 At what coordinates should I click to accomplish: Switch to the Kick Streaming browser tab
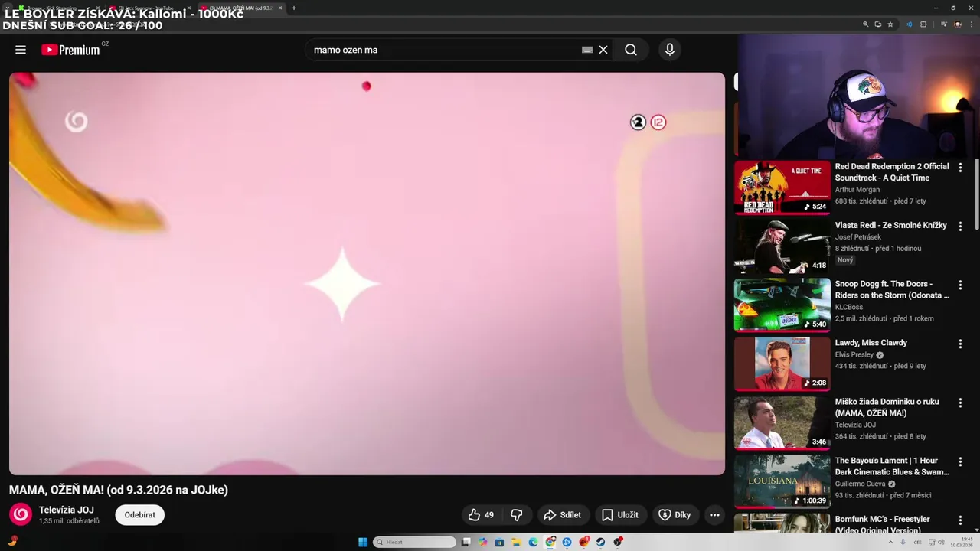(57, 8)
